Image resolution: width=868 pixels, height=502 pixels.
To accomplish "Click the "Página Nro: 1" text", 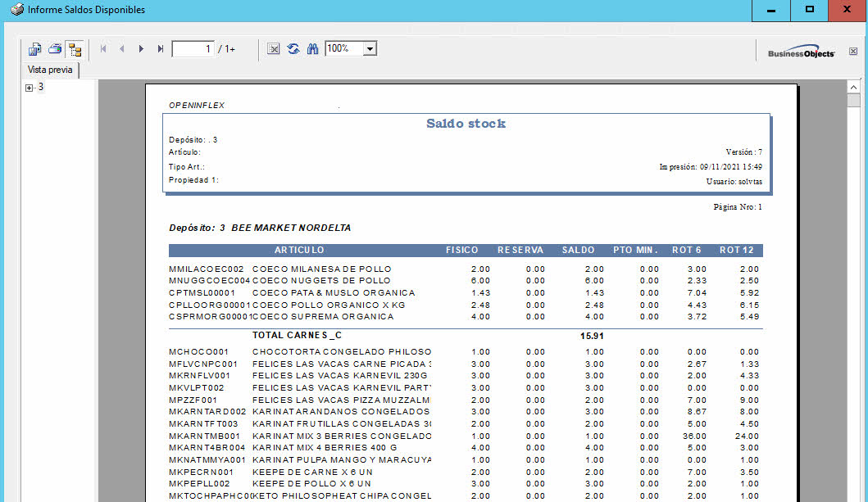I will point(738,206).
